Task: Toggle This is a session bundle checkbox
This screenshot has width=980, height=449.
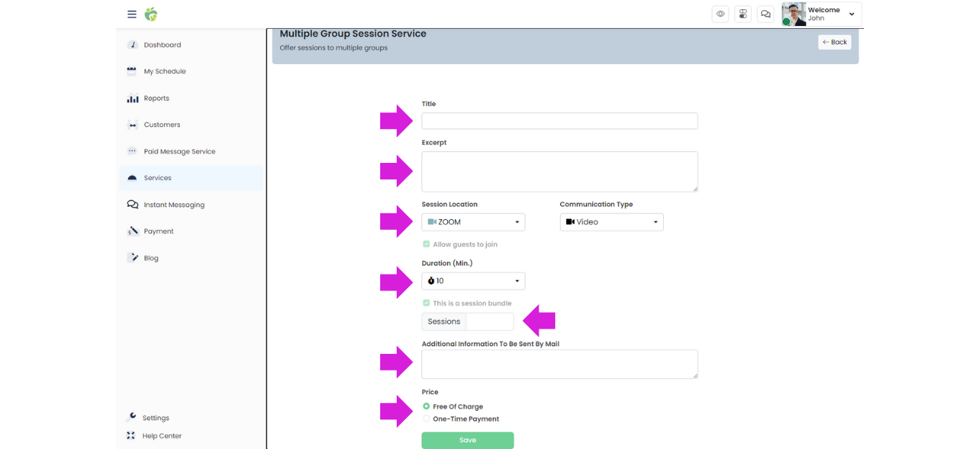Action: [x=426, y=303]
